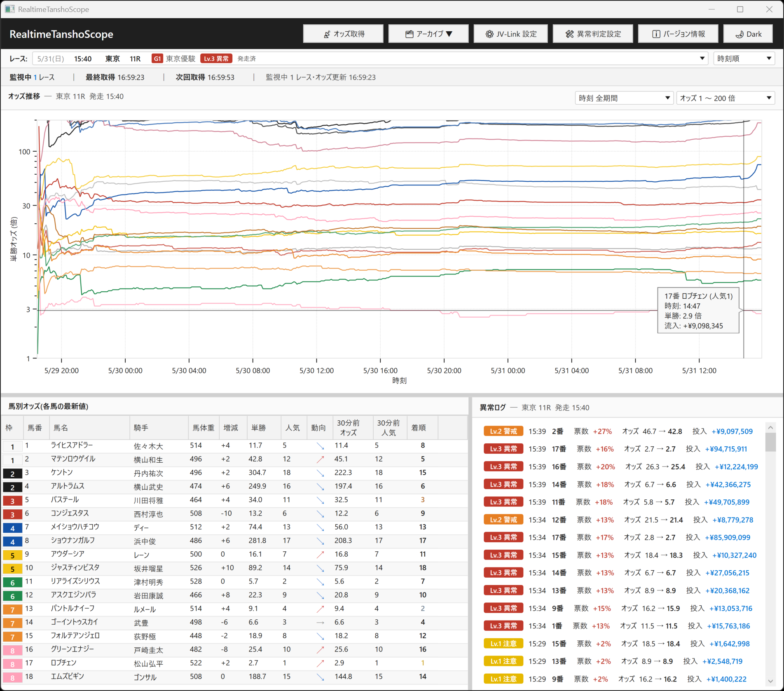Viewport: 784px width, 691px height.
Task: Click the 15:39 17番 Lv.3 異常 log entry
Action: click(x=621, y=449)
